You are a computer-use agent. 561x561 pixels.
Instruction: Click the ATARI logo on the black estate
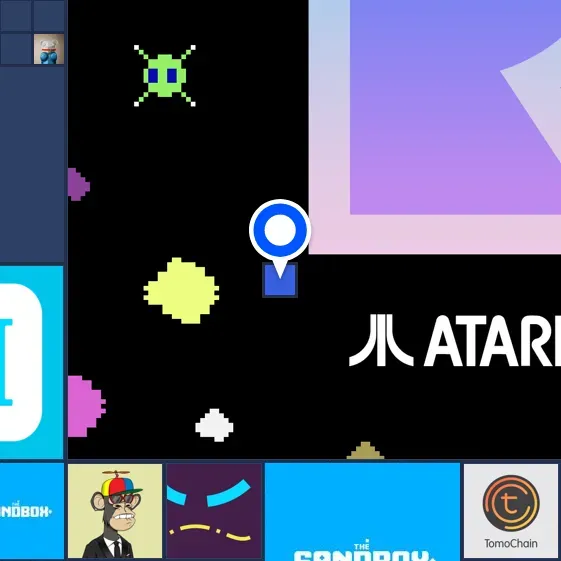pos(455,340)
